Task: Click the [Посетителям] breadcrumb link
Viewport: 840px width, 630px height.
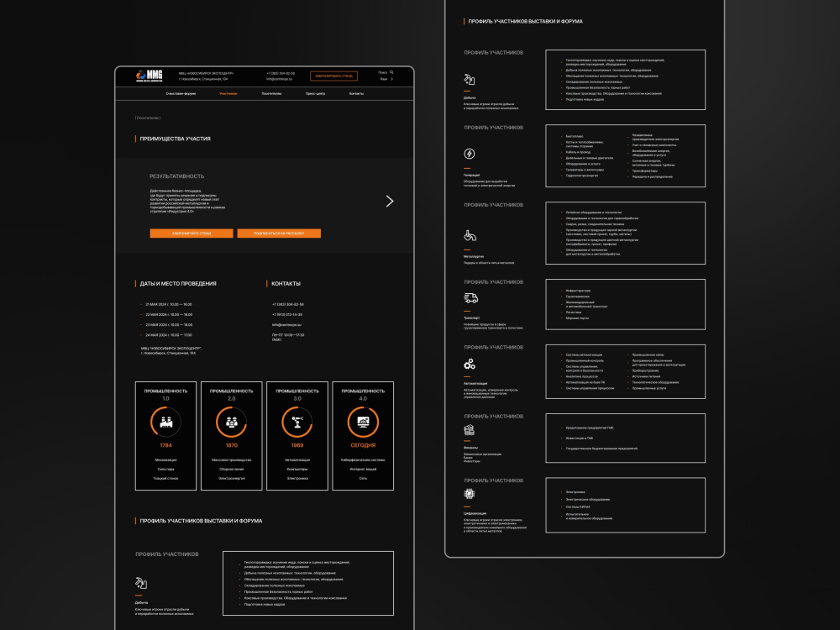Action: pyautogui.click(x=148, y=118)
